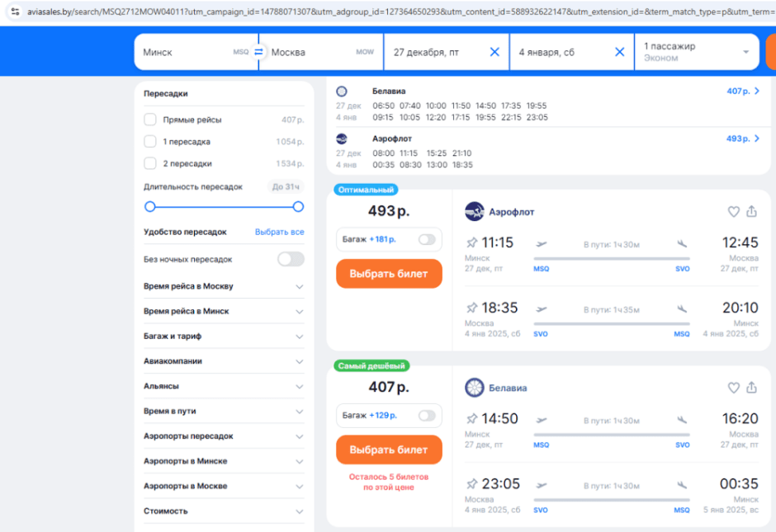Click the Выбрать билет button for 493 р.
Image resolution: width=776 pixels, height=532 pixels.
pos(389,274)
